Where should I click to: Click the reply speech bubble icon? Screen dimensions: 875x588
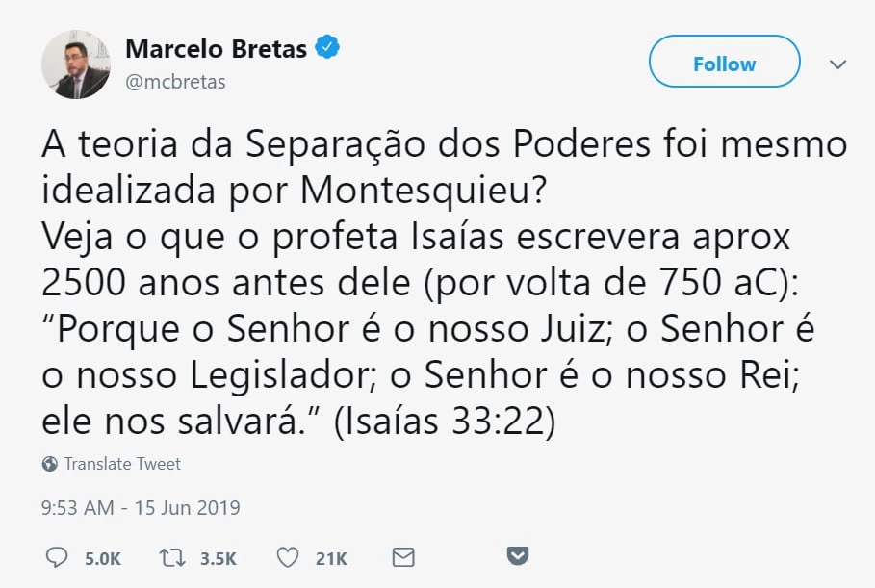click(57, 557)
